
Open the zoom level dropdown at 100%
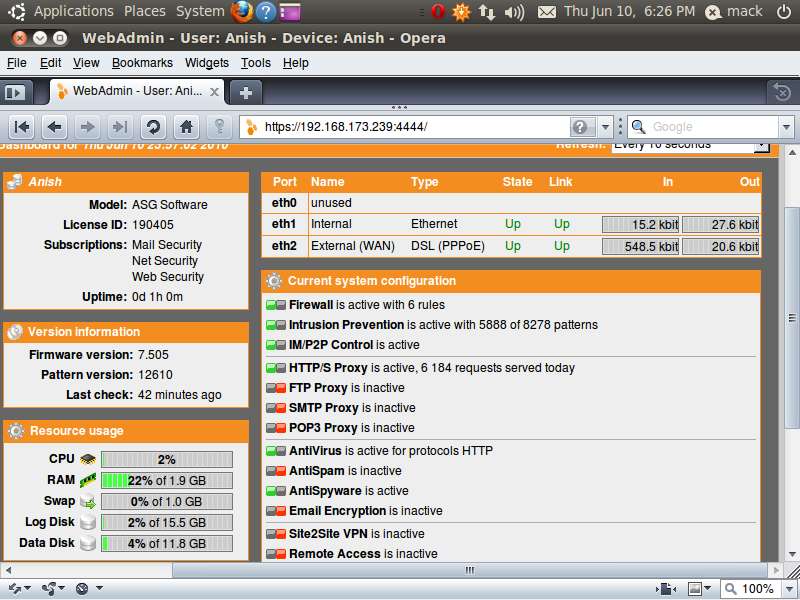[790, 589]
